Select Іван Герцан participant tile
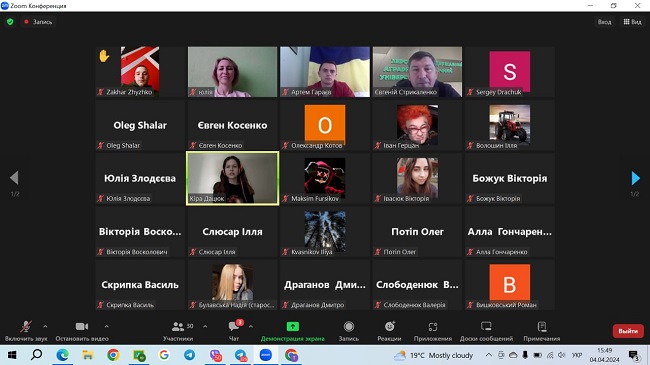Image resolution: width=650 pixels, height=365 pixels. [x=417, y=125]
